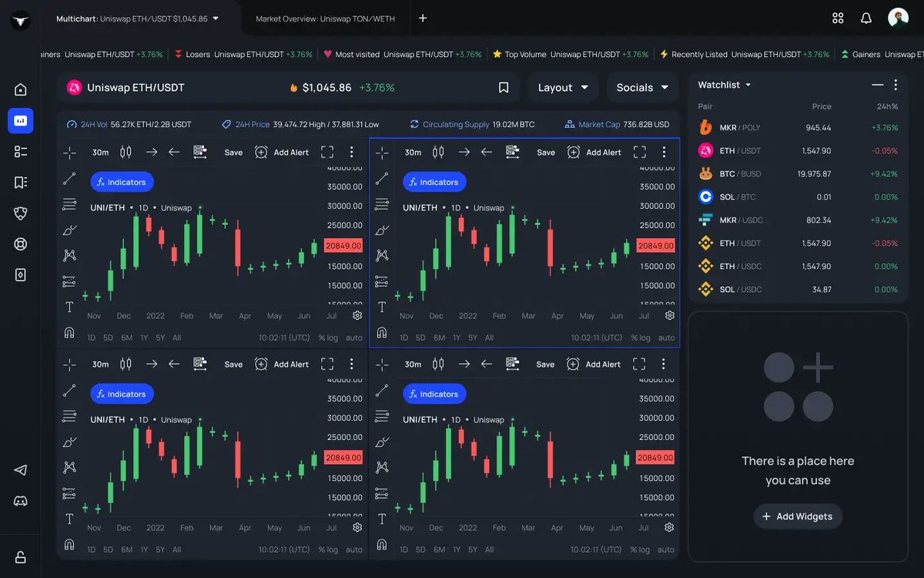Select crosshair tool in top-left chart
The width and height of the screenshot is (924, 578).
(x=69, y=152)
